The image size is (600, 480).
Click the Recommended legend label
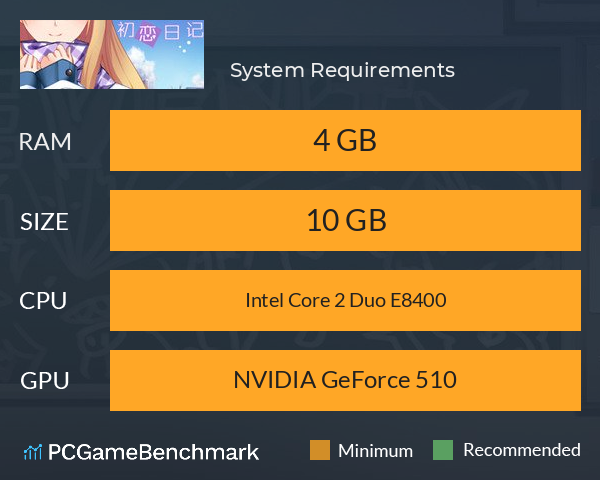522,450
